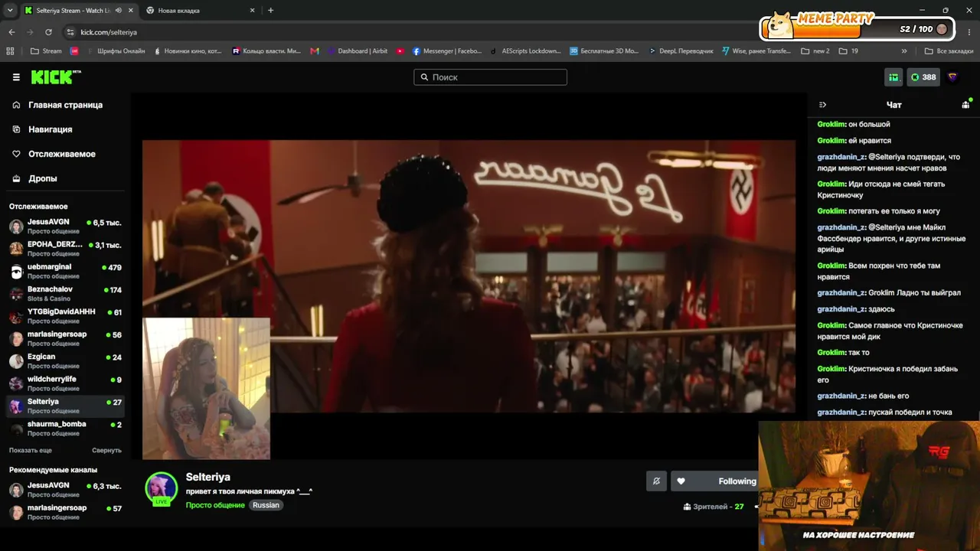This screenshot has height=551, width=980.
Task: Open DeepL Переводчик bookmark
Action: click(x=680, y=51)
